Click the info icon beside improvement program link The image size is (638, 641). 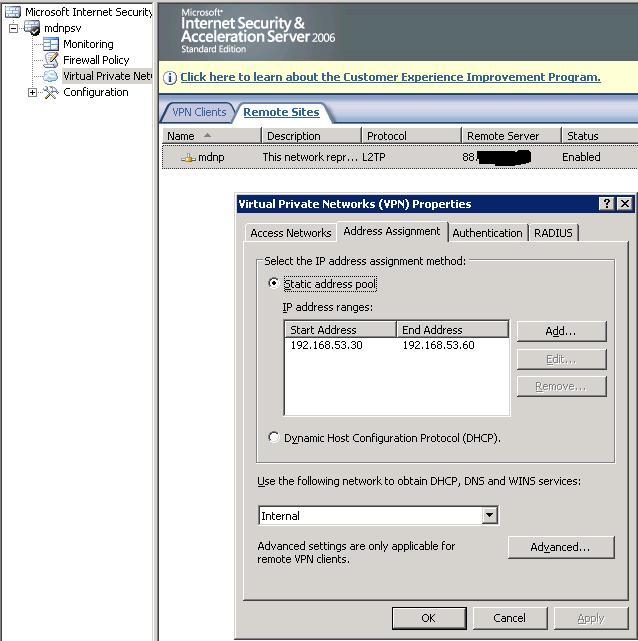170,77
